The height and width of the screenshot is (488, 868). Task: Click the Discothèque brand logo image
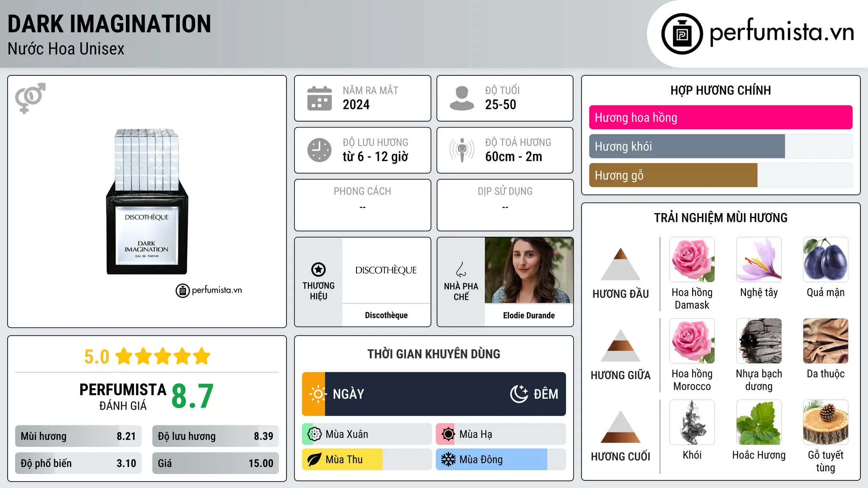(386, 270)
